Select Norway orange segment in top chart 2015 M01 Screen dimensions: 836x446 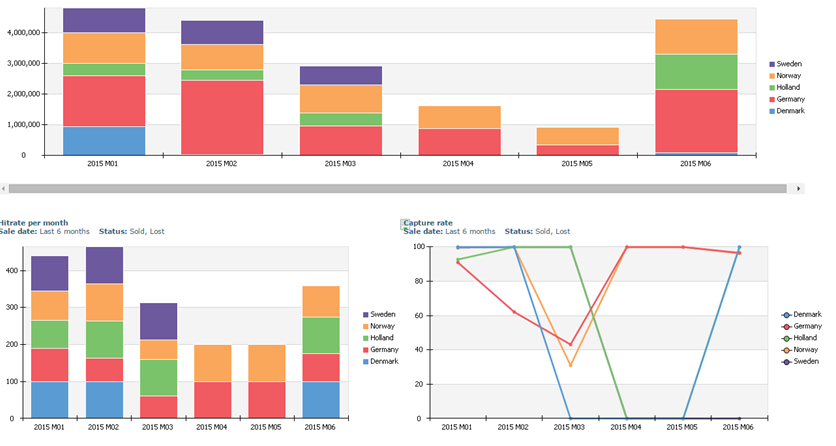click(x=104, y=48)
